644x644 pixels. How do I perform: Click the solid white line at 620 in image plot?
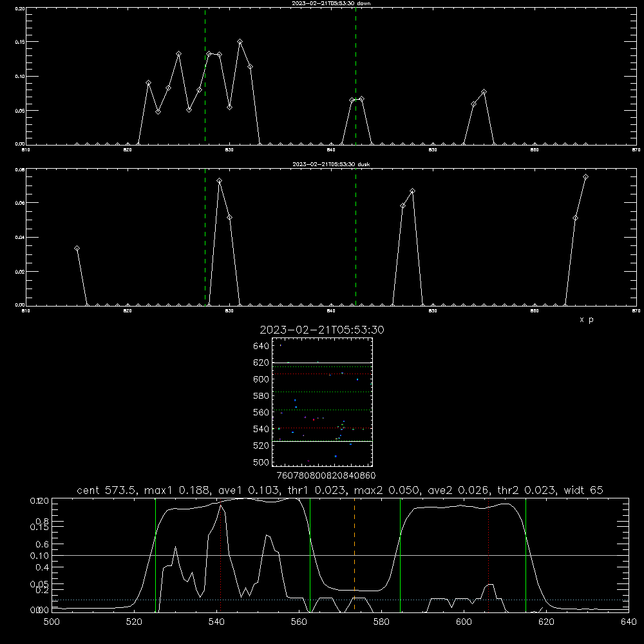(x=322, y=363)
